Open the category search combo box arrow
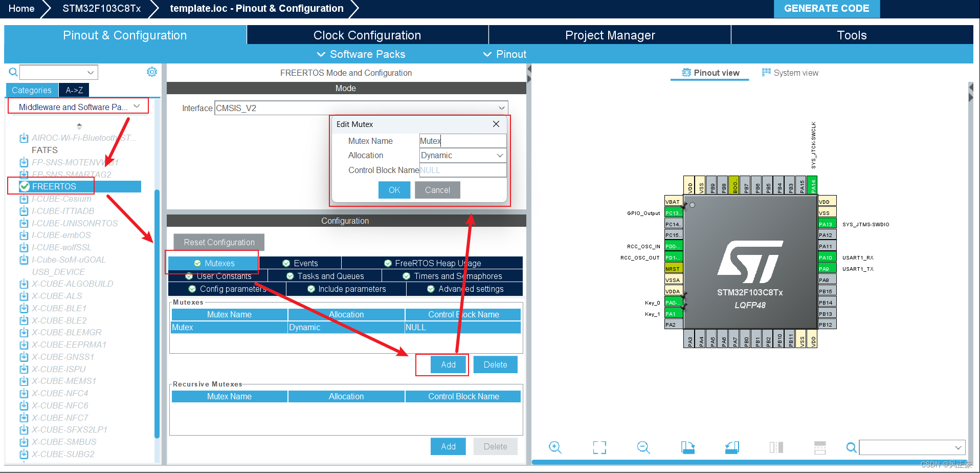Image resolution: width=980 pixels, height=473 pixels. click(91, 72)
